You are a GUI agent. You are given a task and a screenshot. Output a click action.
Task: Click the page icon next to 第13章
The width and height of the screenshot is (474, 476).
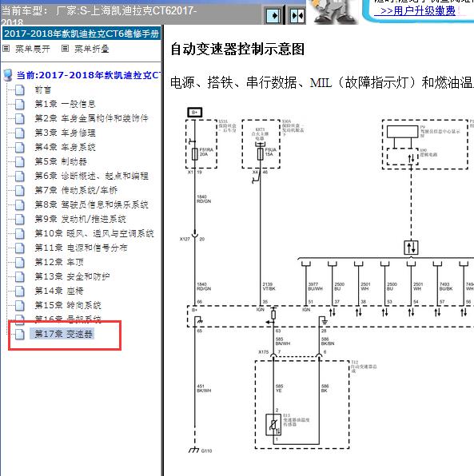(20, 276)
